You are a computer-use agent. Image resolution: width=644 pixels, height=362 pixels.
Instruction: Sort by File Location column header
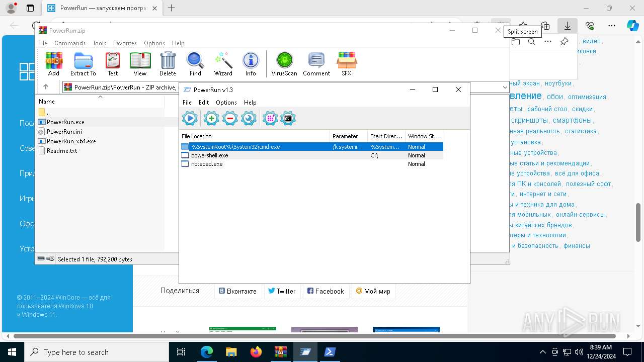(255, 136)
